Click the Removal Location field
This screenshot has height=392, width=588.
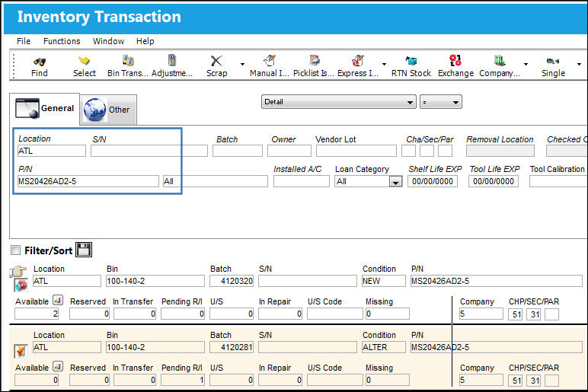click(x=500, y=151)
